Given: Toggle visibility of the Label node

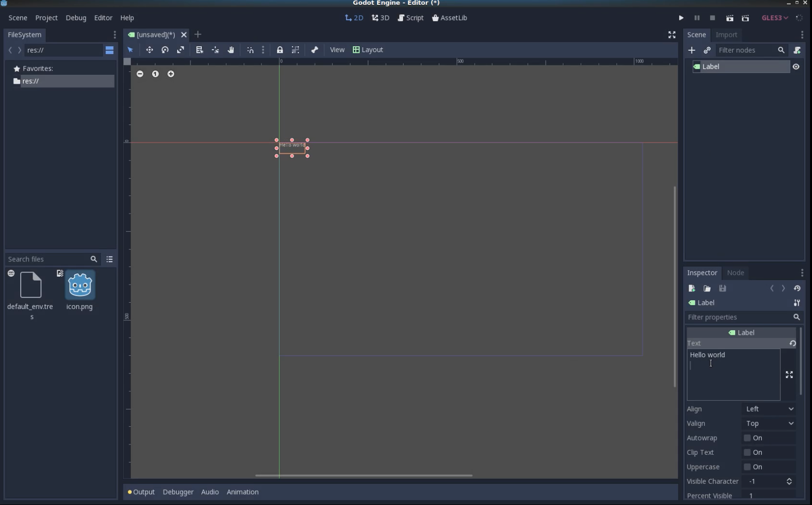Looking at the screenshot, I should point(796,67).
